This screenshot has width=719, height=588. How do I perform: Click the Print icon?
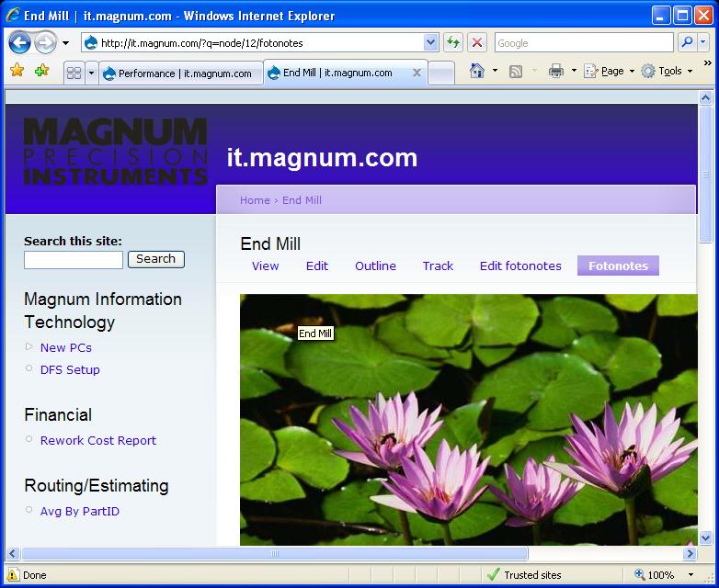point(555,71)
